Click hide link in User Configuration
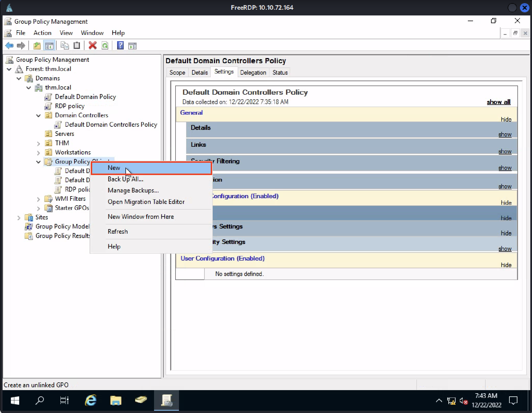Screen dimensions: 532x413 coord(506,265)
